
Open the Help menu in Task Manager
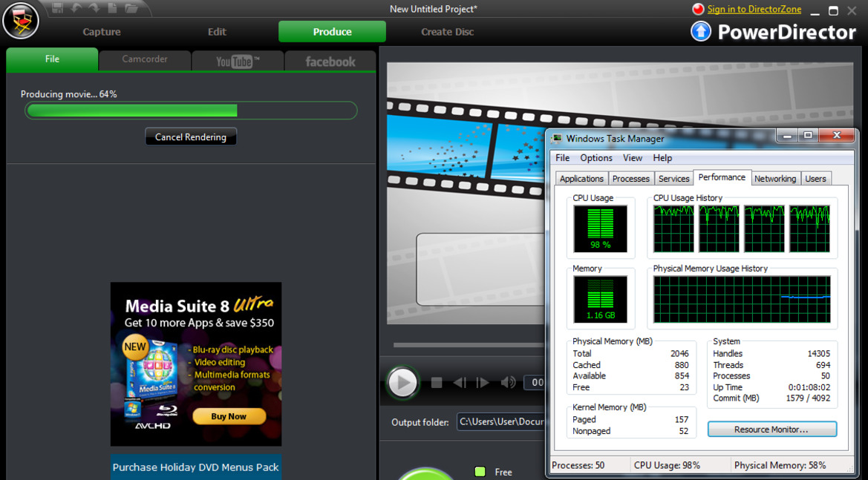[x=662, y=157]
